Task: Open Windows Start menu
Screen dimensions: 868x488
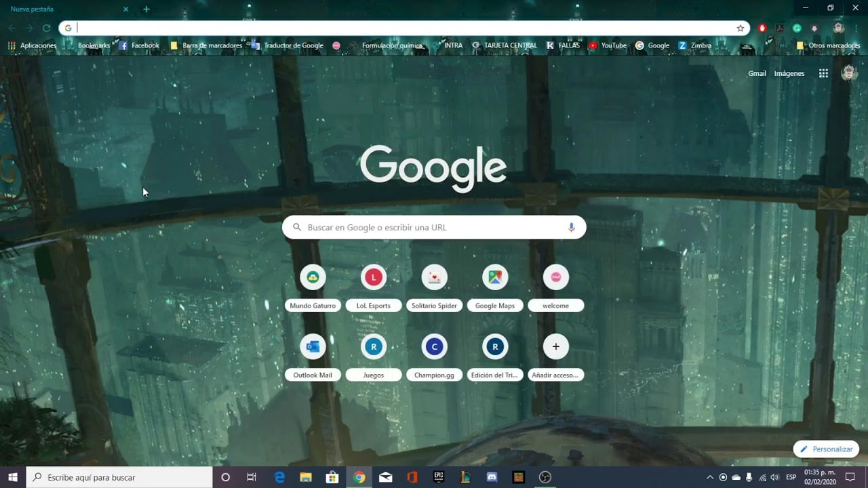Action: [x=13, y=477]
